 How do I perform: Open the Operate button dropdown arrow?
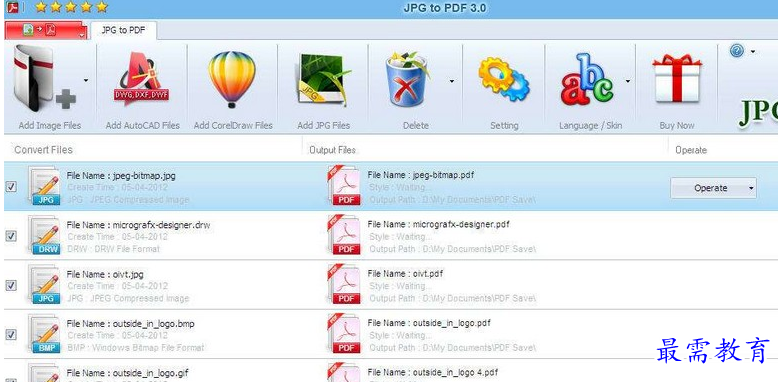click(751, 189)
